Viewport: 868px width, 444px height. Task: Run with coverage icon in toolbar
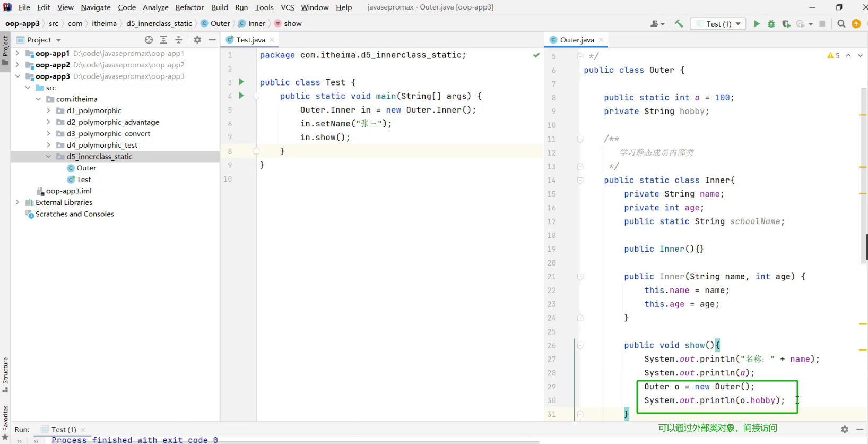786,24
